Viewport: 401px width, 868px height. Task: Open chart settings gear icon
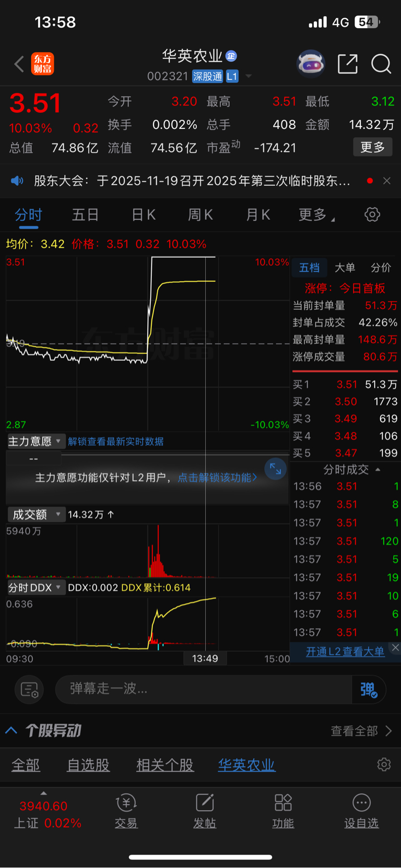(372, 215)
